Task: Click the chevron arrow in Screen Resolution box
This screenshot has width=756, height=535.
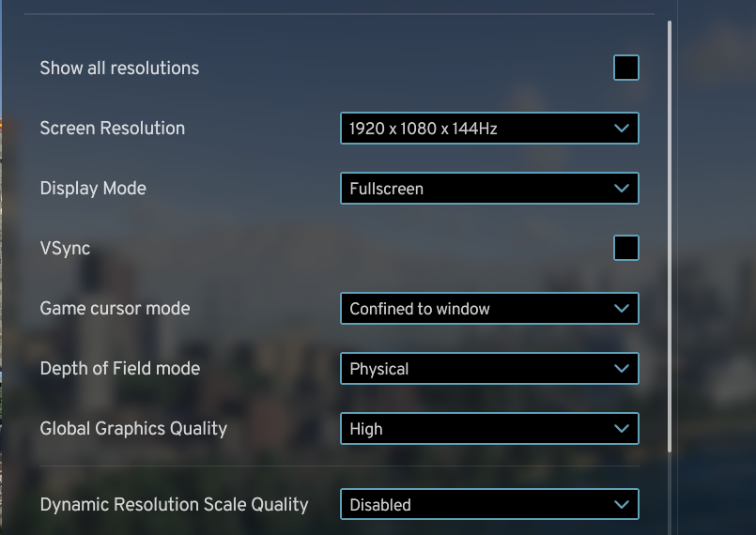Action: (x=621, y=129)
